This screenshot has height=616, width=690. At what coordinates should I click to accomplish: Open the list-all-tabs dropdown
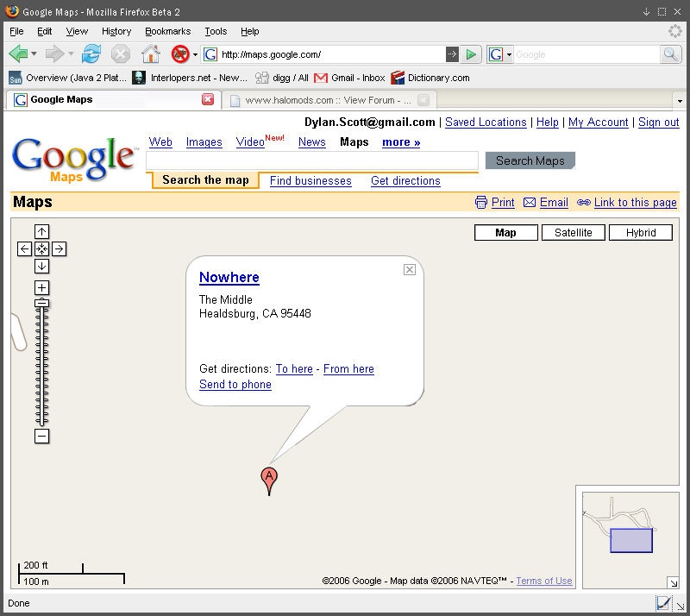680,101
